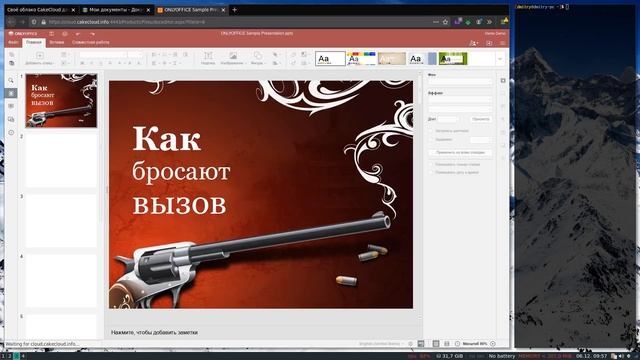Open the font size dropdown
The width and height of the screenshot is (640, 360).
135,54
